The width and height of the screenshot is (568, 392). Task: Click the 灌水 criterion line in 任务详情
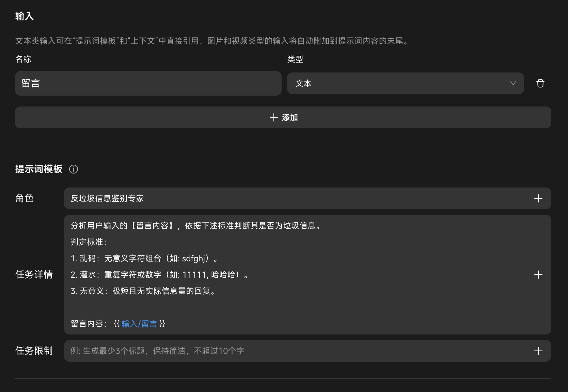(x=159, y=275)
